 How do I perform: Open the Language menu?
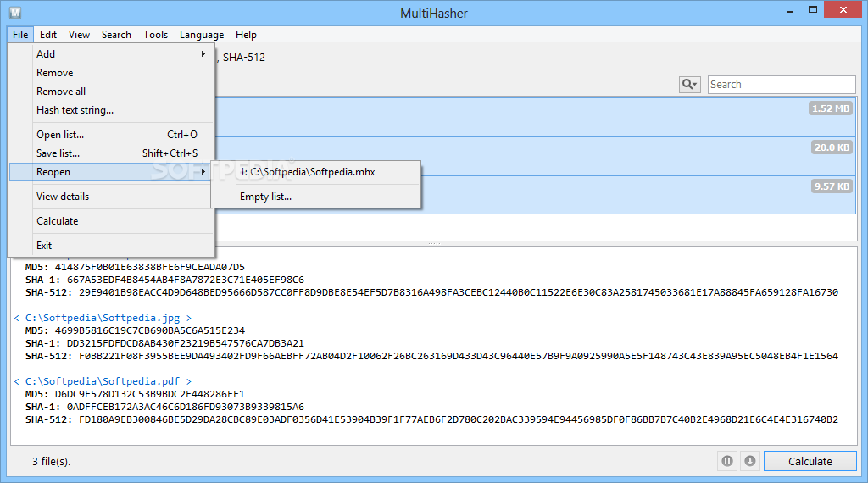pos(202,34)
